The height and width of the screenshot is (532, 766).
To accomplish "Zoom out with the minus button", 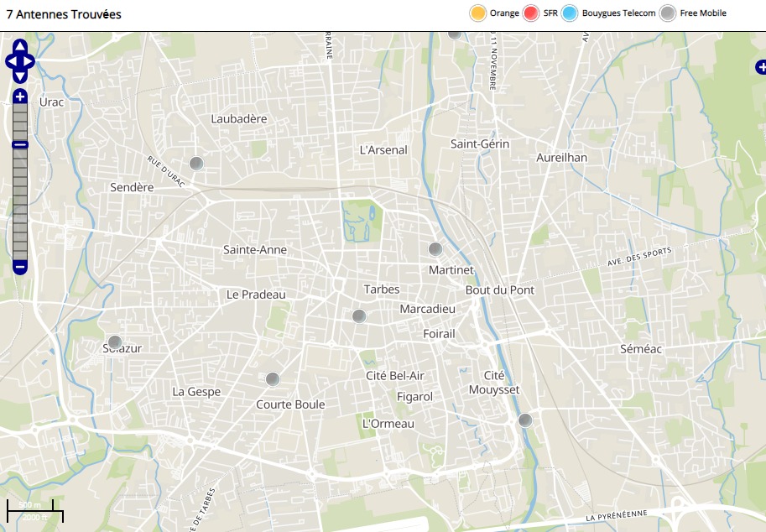I will 20,268.
